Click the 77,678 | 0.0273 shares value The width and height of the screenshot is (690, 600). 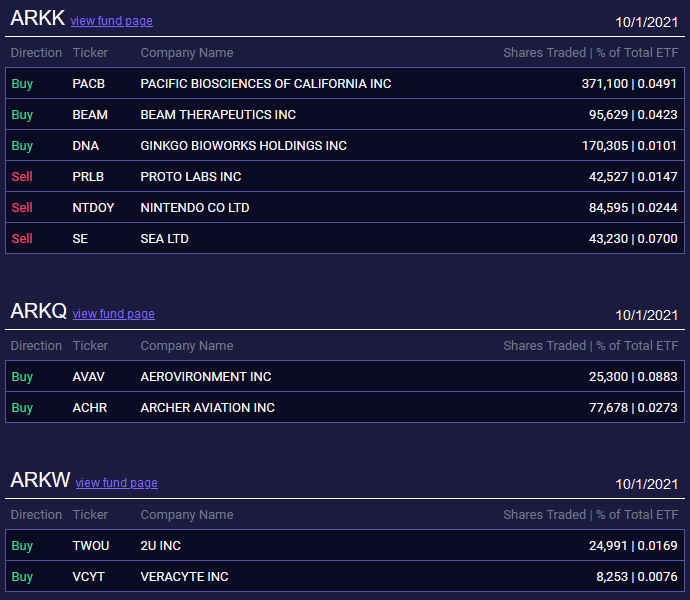pyautogui.click(x=633, y=408)
